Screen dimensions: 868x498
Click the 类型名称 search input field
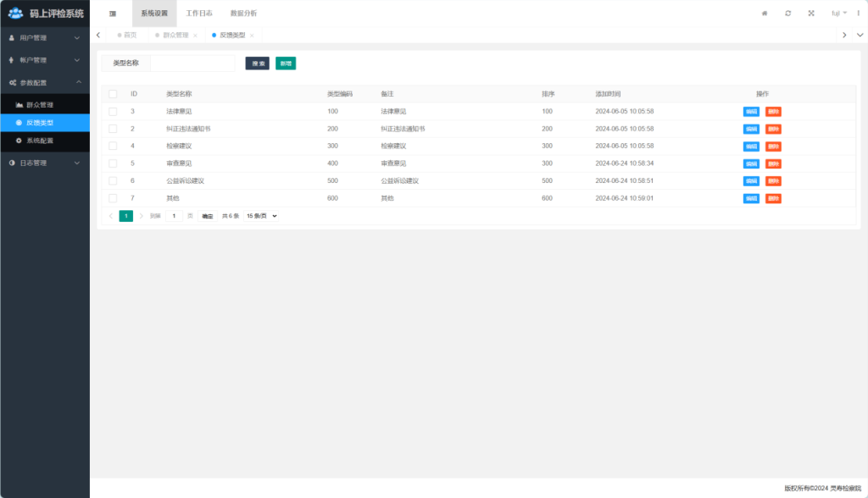tap(192, 64)
